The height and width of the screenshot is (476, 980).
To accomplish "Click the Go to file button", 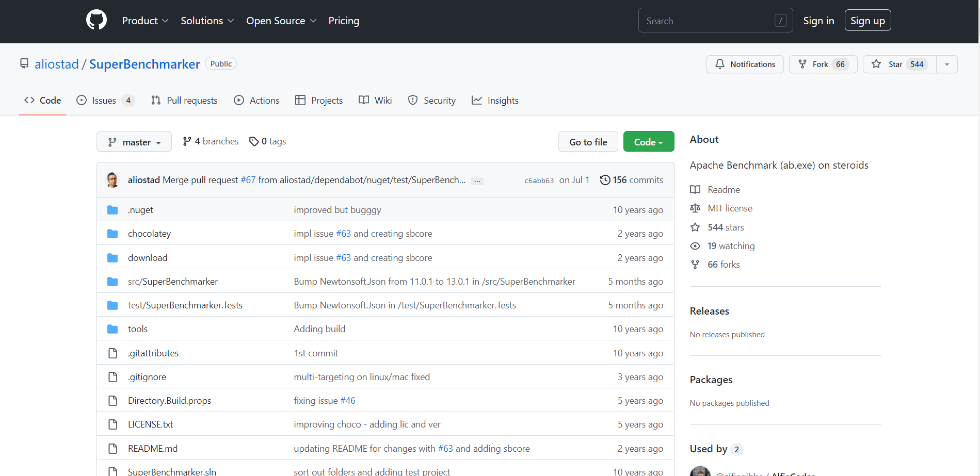I will tap(588, 142).
